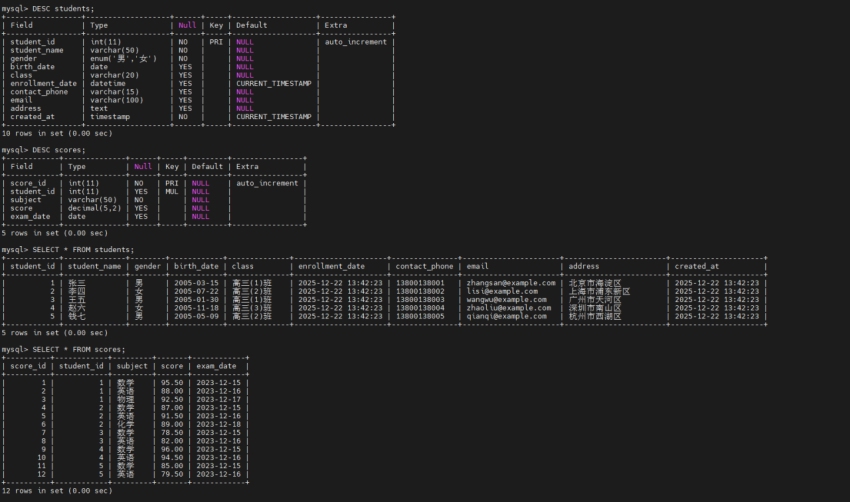Screen dimensions: 850x502
Task: Click phone number 13800138004
Action: (x=420, y=308)
